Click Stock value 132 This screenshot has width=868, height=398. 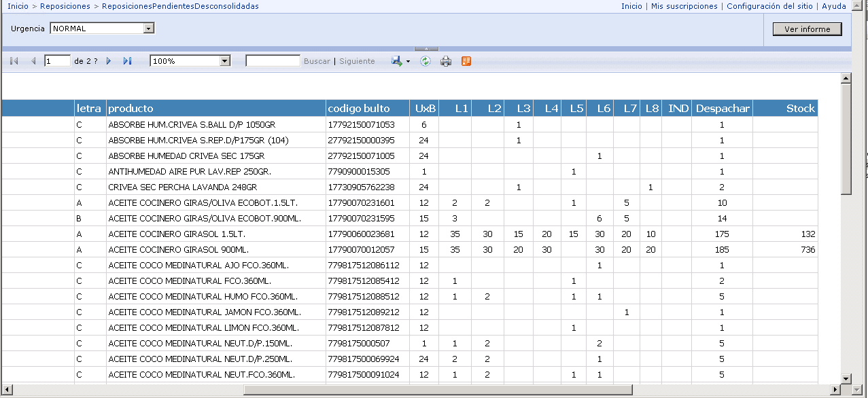(x=808, y=234)
